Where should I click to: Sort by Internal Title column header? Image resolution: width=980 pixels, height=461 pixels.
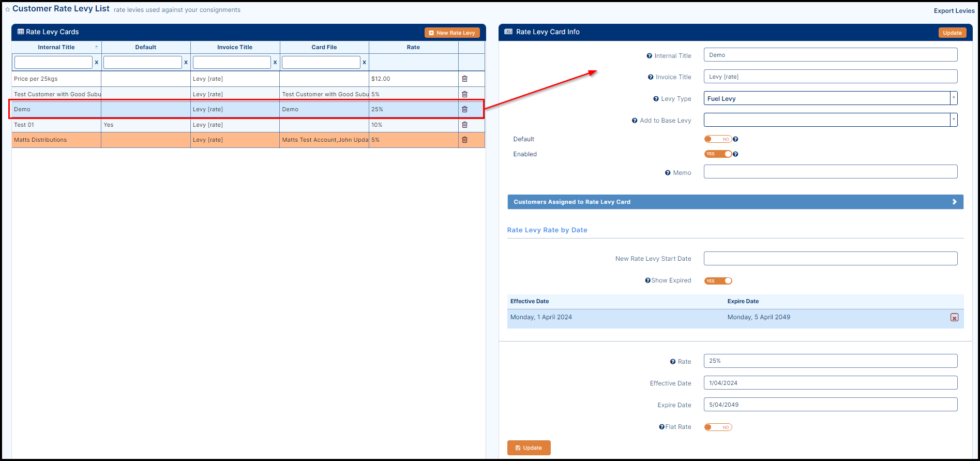tap(56, 47)
